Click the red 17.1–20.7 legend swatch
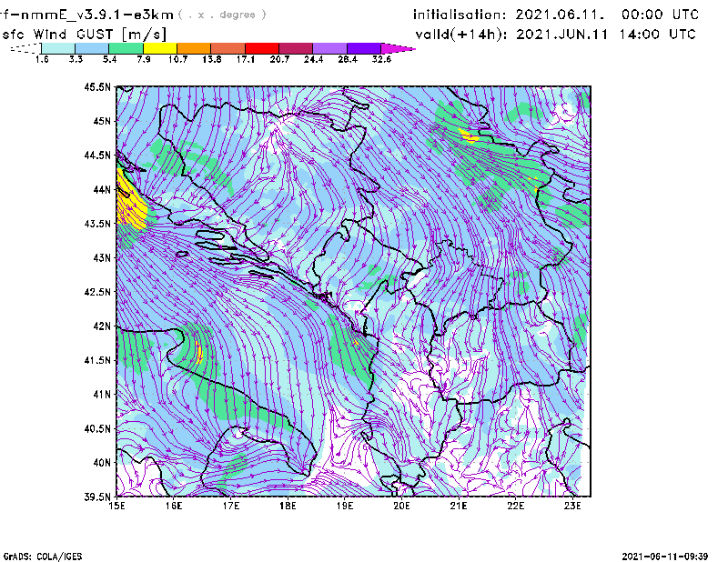728x562 pixels. pos(262,48)
